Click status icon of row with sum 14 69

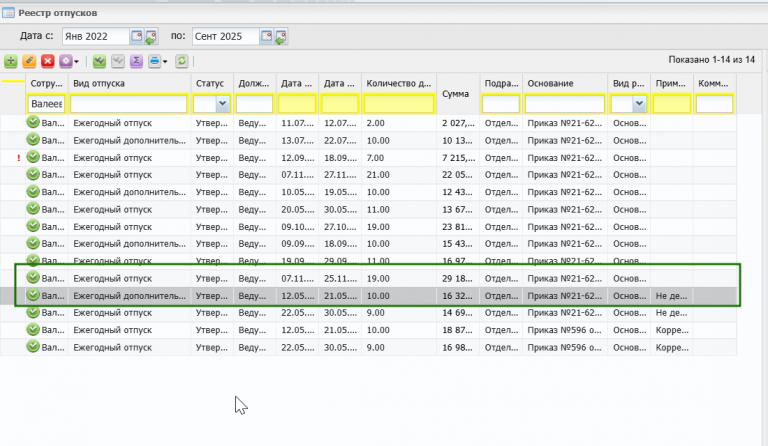[x=33, y=312]
